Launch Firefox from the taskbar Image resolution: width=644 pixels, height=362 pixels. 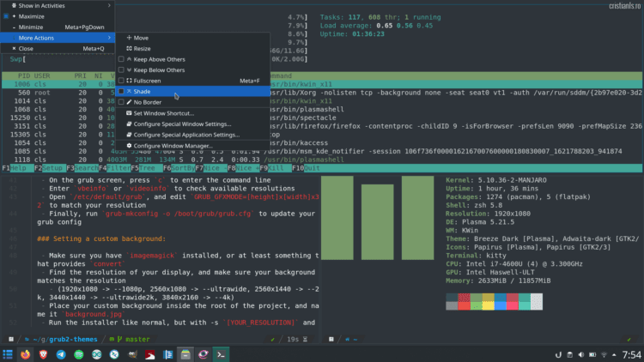pos(27,353)
